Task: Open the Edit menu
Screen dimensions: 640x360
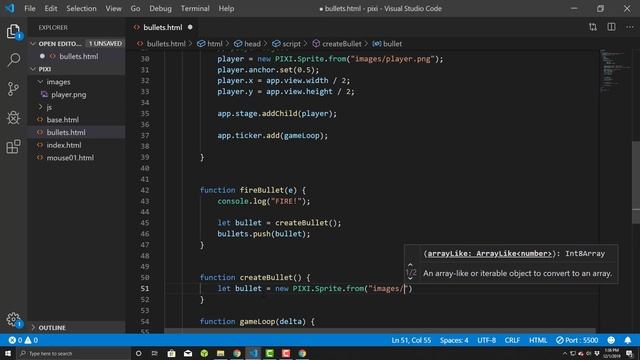Action: pos(51,8)
